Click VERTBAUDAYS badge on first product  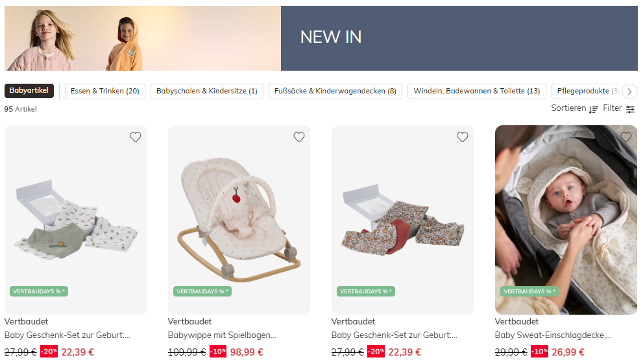click(x=39, y=291)
